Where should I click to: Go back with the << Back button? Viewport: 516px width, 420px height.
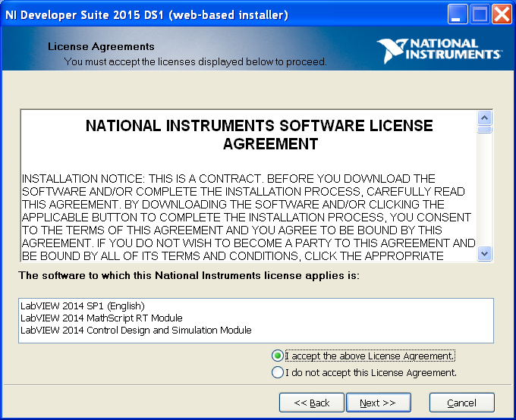pos(311,403)
